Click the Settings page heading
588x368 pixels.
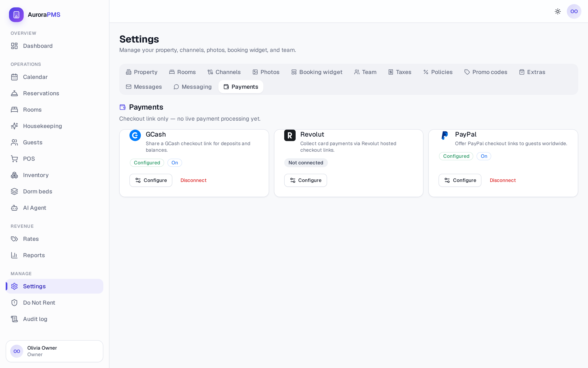point(139,39)
